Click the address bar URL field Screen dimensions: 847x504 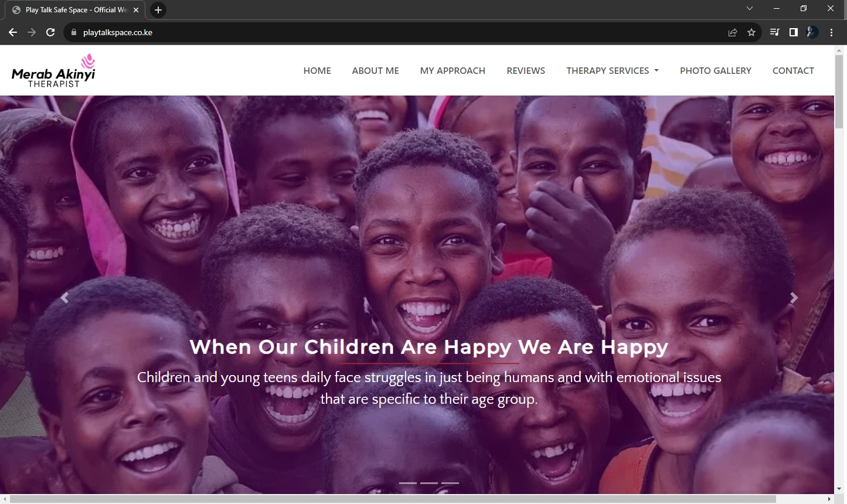click(x=399, y=32)
